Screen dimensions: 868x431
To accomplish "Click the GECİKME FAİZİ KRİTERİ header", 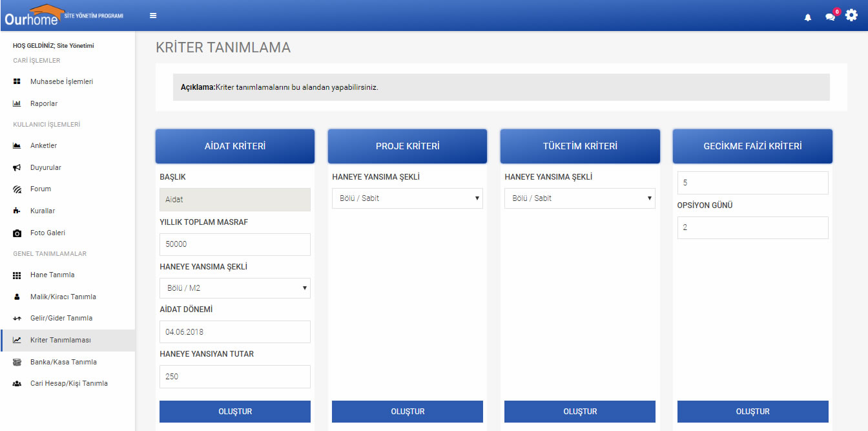I will (x=753, y=146).
